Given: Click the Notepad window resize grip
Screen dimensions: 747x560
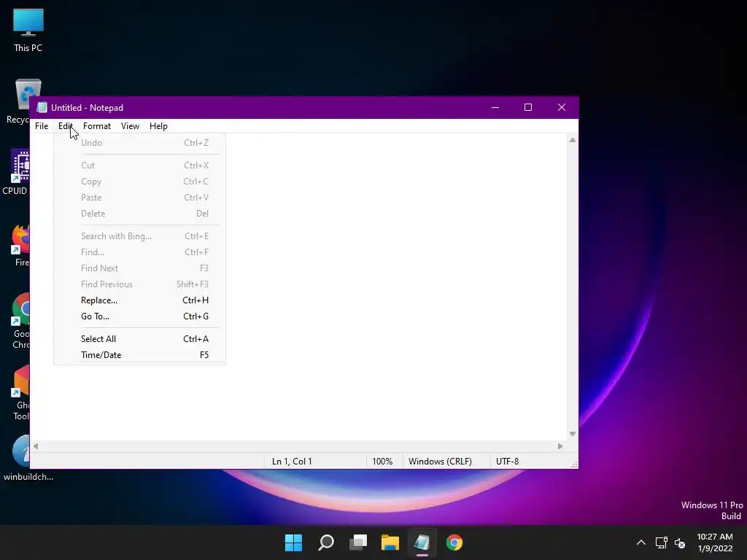Looking at the screenshot, I should click(x=574, y=464).
